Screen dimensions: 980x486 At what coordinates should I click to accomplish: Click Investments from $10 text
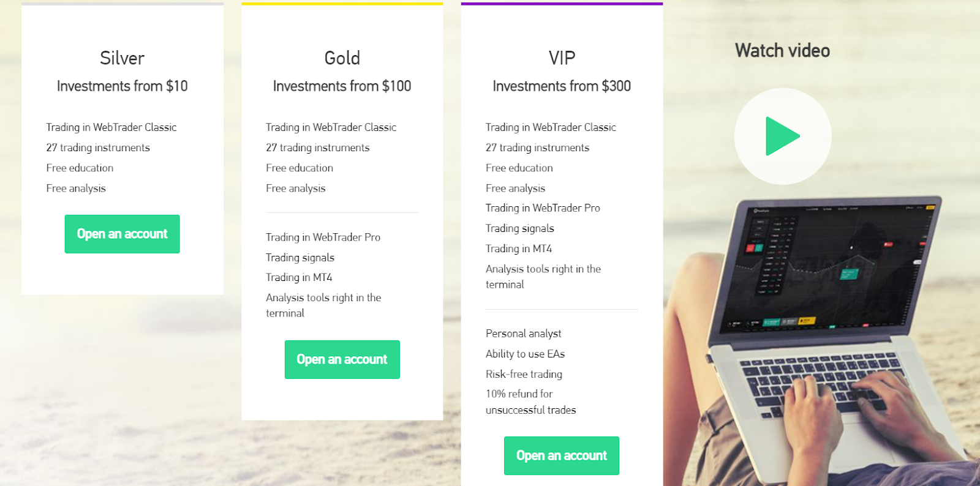pyautogui.click(x=123, y=86)
